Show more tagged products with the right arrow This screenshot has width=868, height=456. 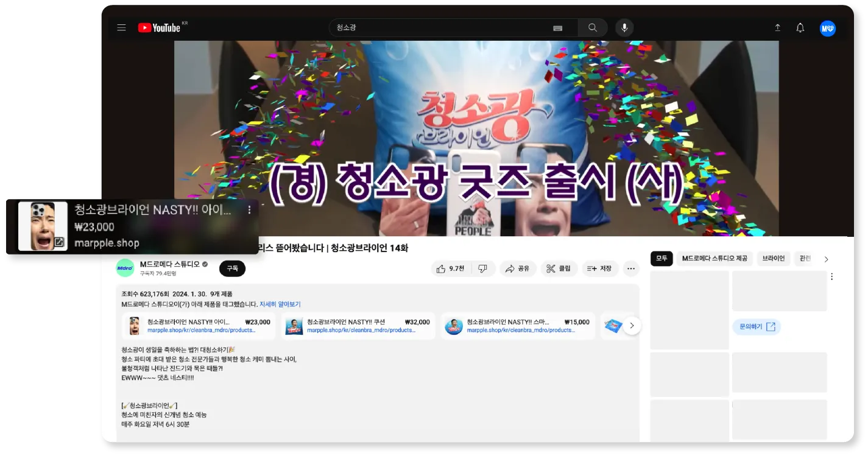[632, 326]
